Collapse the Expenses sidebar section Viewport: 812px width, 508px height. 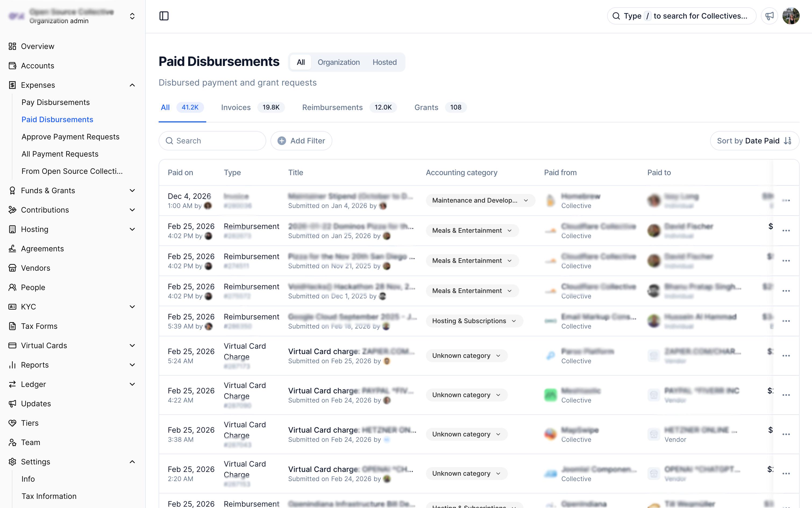pyautogui.click(x=132, y=85)
